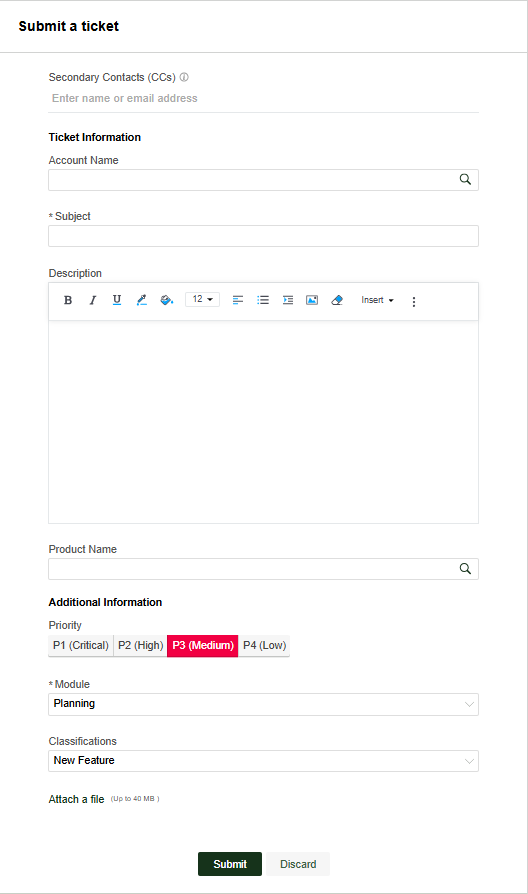The width and height of the screenshot is (528, 894).
Task: Set priority to P2 (High)
Action: (x=140, y=645)
